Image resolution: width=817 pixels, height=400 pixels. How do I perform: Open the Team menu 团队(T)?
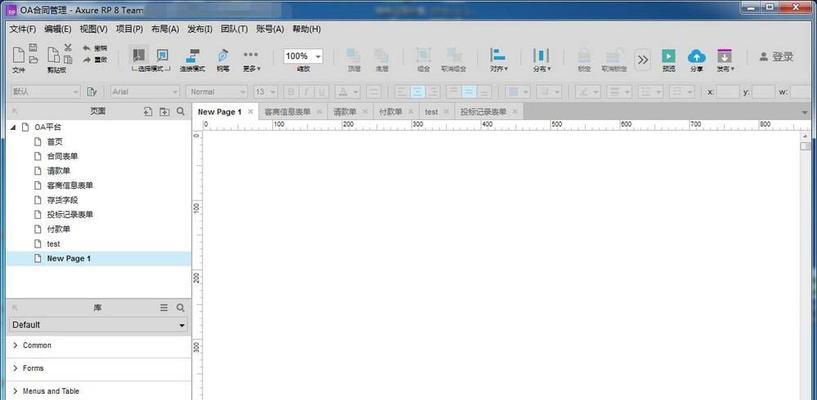pos(234,29)
